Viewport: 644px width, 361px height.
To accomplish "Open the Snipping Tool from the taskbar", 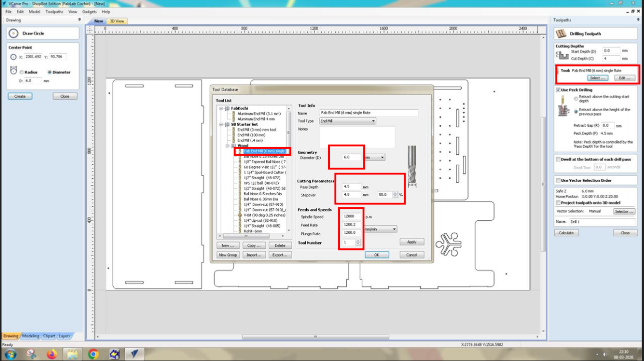I will point(32,354).
